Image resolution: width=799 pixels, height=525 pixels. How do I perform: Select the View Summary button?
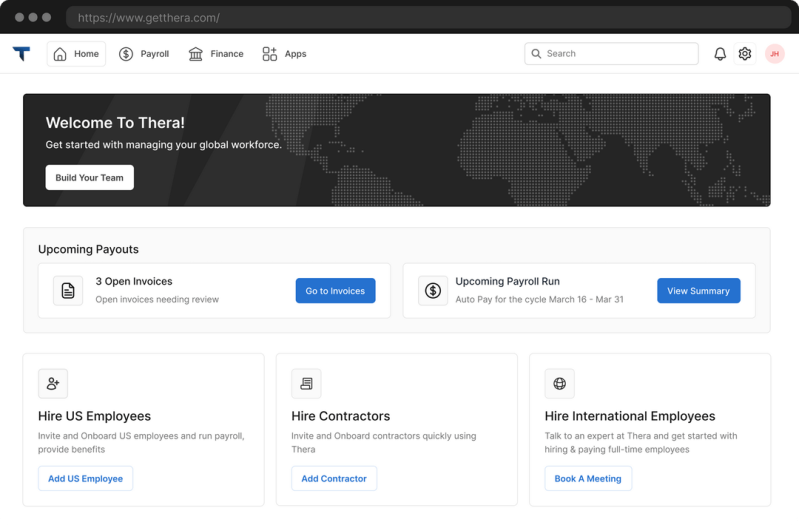699,291
